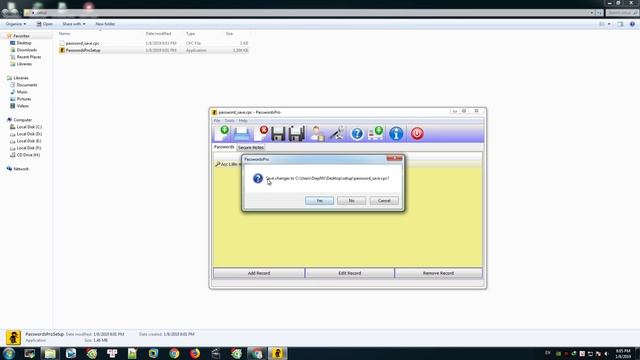Switch to the Passwords tab

(224, 147)
